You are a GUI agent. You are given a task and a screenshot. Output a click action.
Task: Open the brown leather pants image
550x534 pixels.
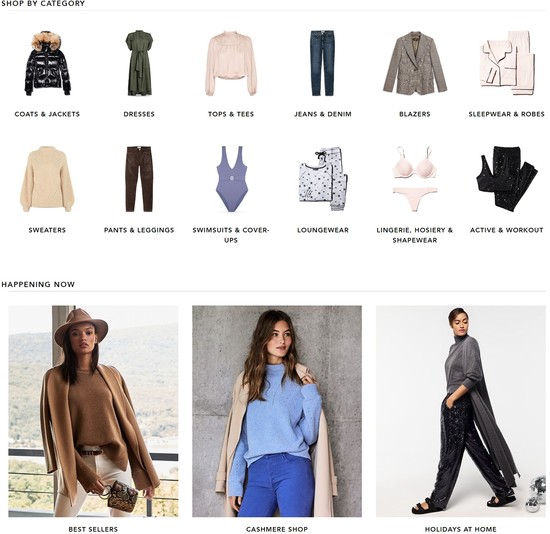(139, 179)
